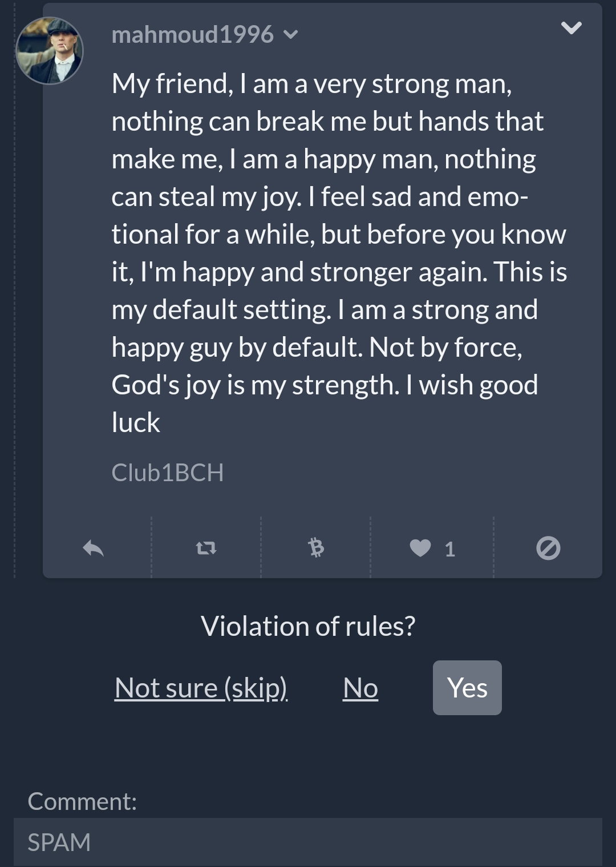Click the rememo repost icon

point(206,549)
